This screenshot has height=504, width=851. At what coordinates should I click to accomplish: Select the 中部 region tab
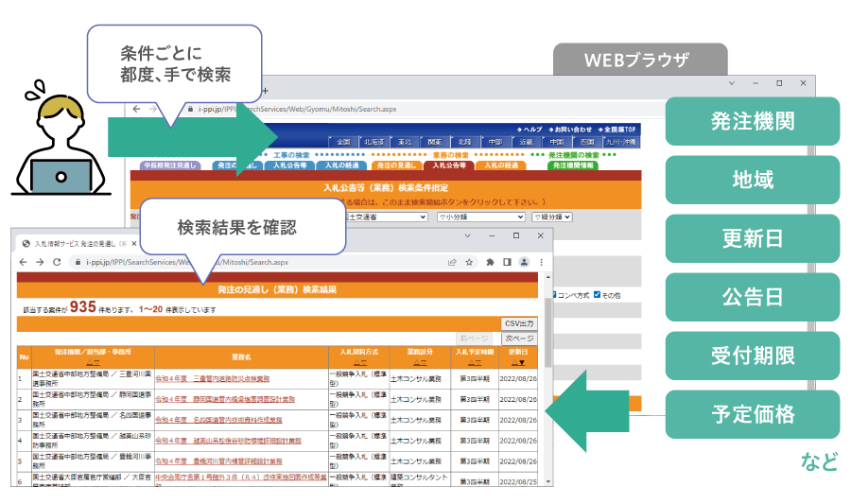tap(495, 142)
